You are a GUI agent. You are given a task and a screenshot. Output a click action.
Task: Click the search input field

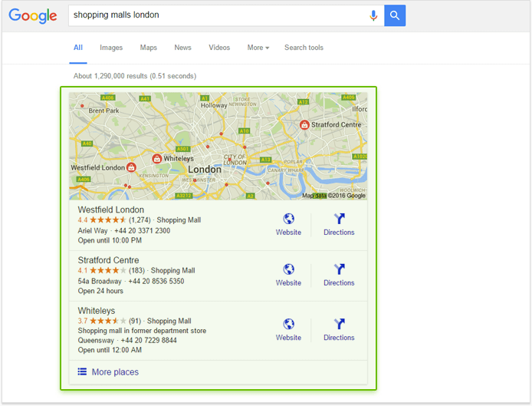tap(217, 15)
